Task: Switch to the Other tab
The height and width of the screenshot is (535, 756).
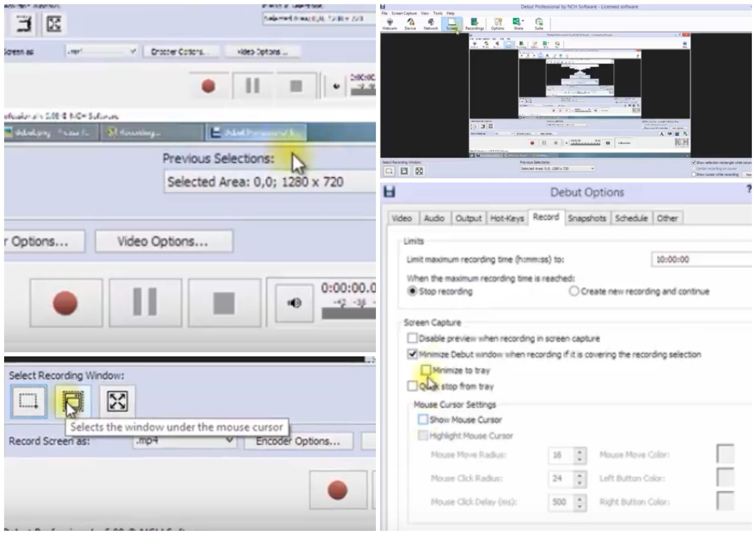Action: click(x=668, y=218)
